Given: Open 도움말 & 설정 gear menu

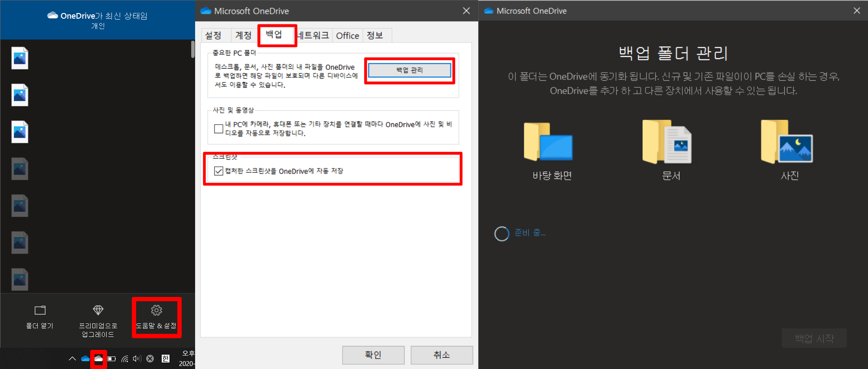Looking at the screenshot, I should click(157, 317).
